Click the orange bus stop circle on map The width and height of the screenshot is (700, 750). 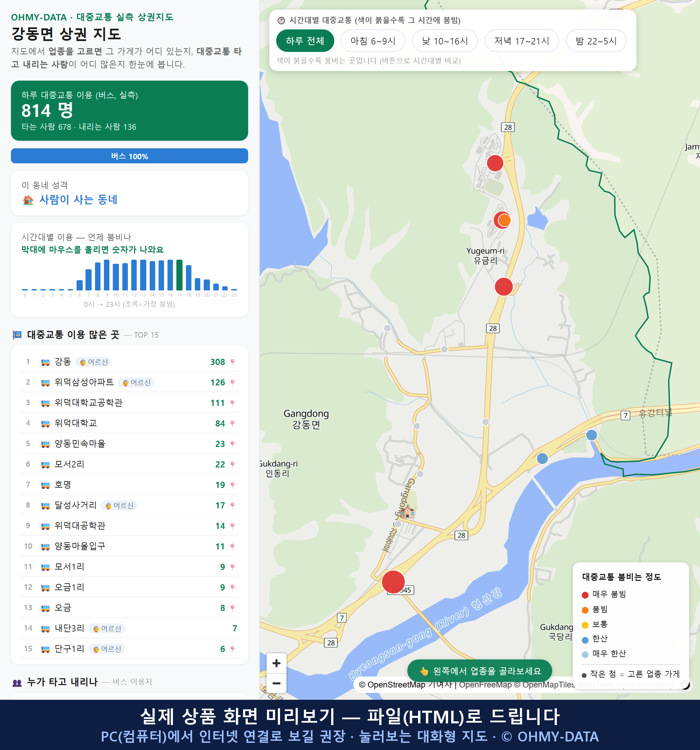click(x=504, y=220)
